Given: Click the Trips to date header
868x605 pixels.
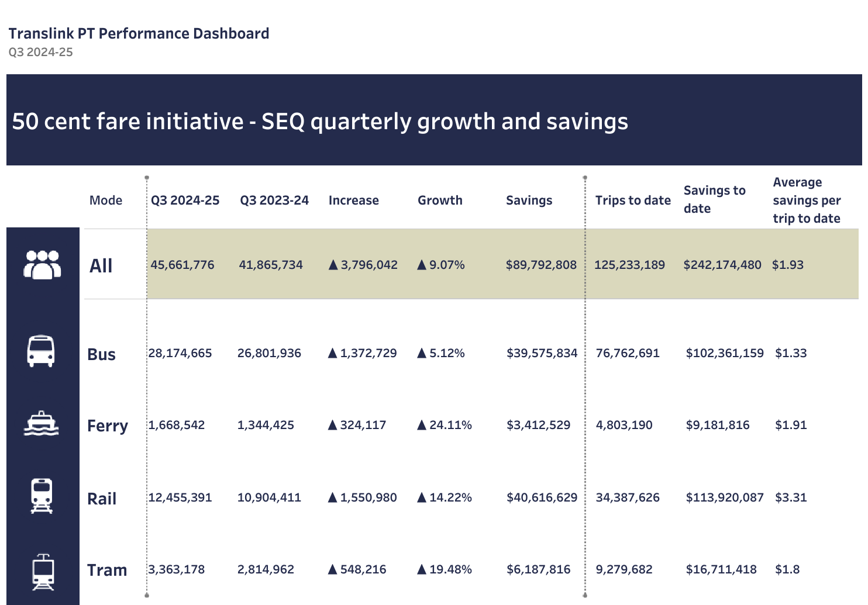Looking at the screenshot, I should click(633, 200).
